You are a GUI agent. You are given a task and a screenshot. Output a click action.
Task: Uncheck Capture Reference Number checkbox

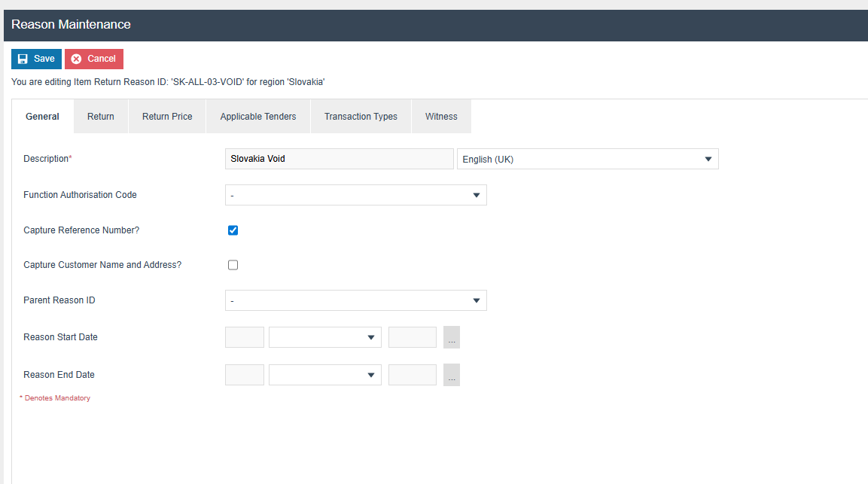(233, 230)
